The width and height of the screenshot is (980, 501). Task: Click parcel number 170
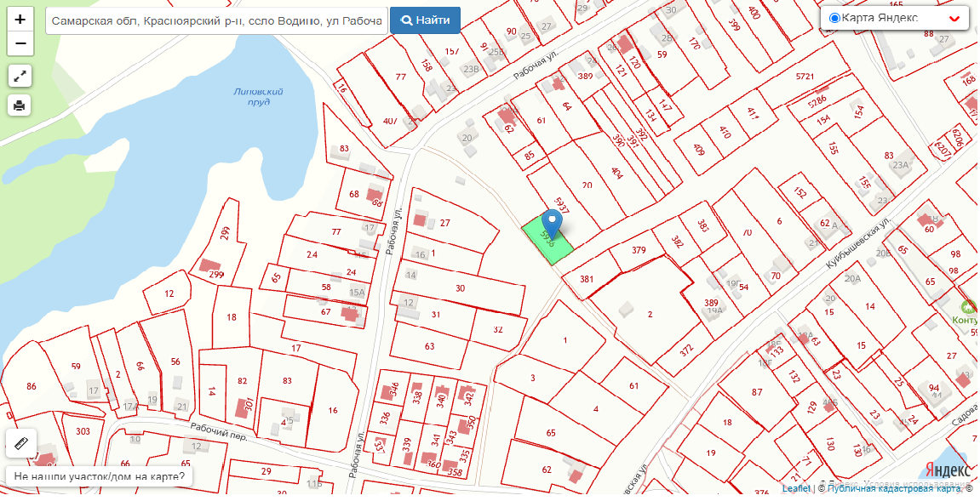click(x=693, y=44)
